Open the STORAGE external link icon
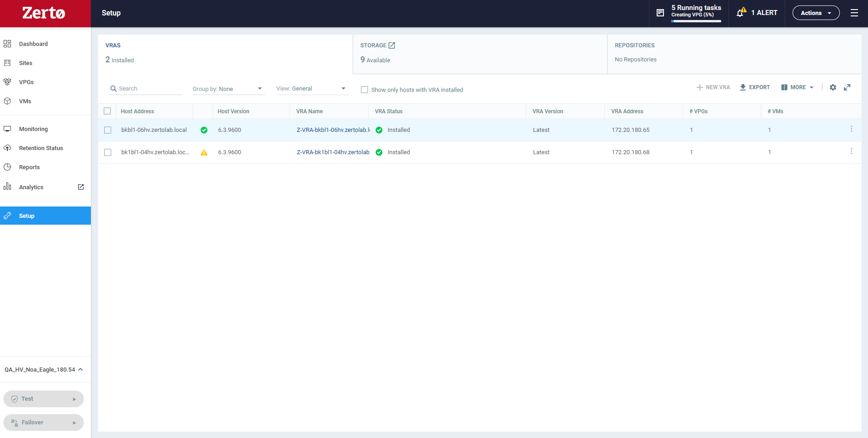 click(x=392, y=45)
